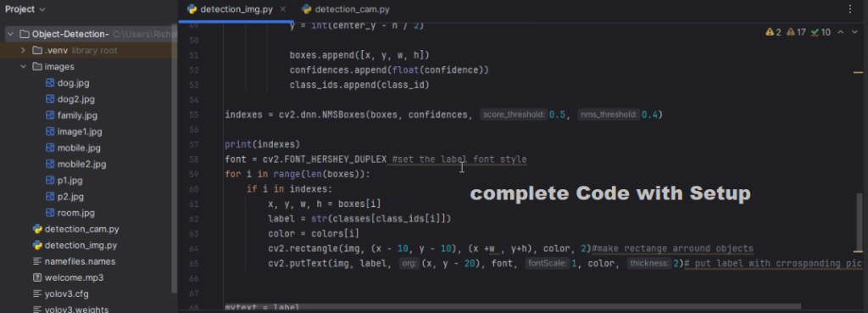Expand the .venv library root folder
The image size is (868, 313).
(23, 50)
